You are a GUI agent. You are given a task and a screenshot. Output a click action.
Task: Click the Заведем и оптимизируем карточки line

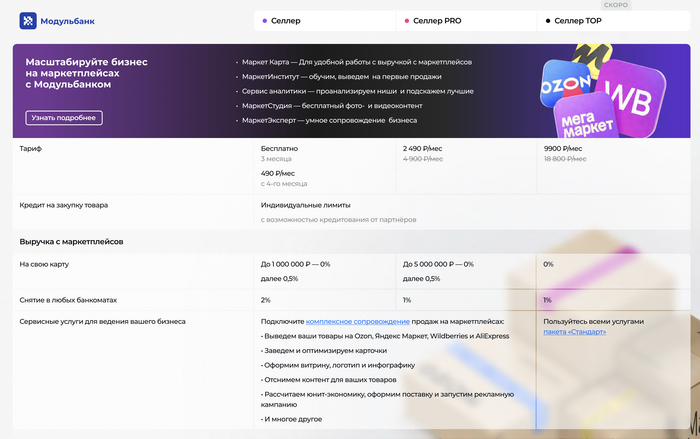pyautogui.click(x=324, y=351)
